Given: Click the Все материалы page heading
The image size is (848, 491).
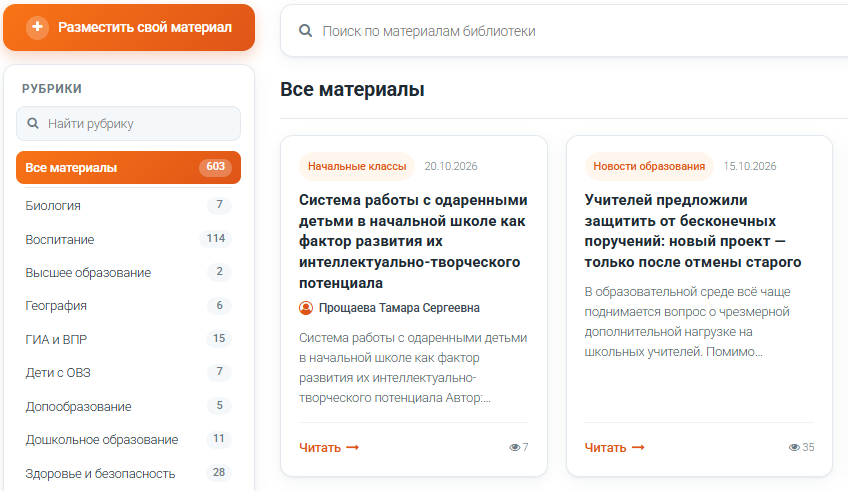Looking at the screenshot, I should (x=352, y=89).
